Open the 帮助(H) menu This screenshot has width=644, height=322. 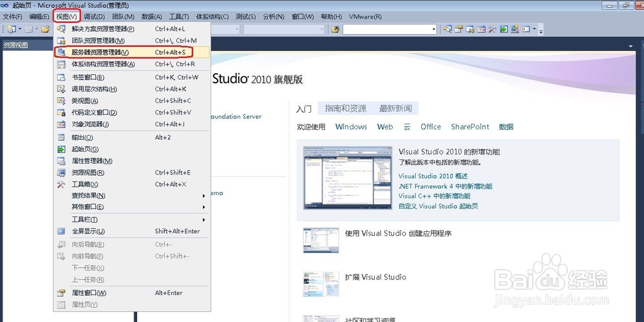click(332, 17)
